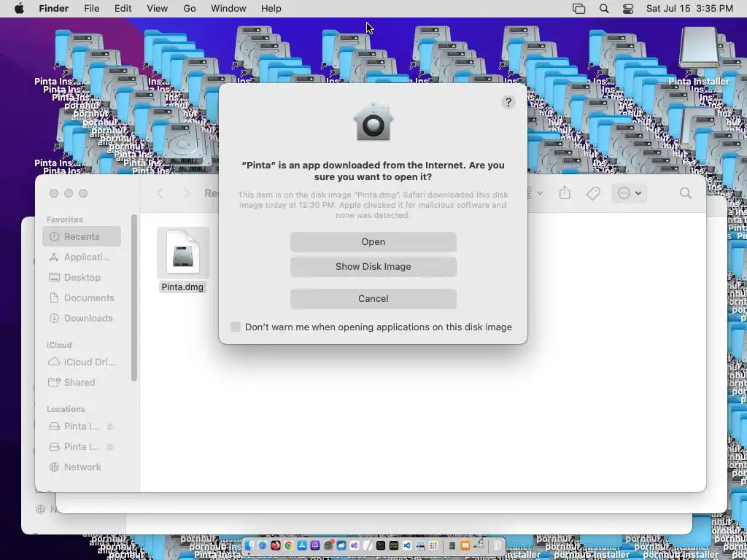Go back in the Finder window
Screen dimensions: 747x560
point(160,192)
